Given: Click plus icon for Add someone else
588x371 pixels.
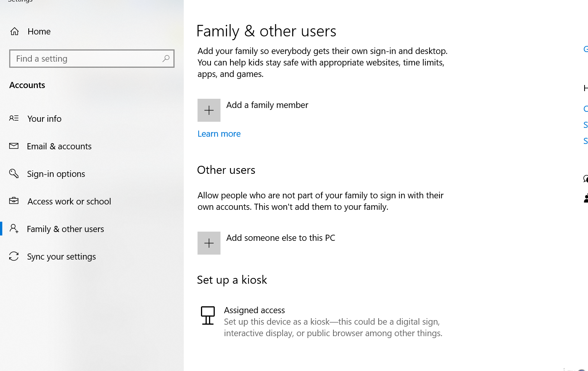Looking at the screenshot, I should pyautogui.click(x=209, y=243).
